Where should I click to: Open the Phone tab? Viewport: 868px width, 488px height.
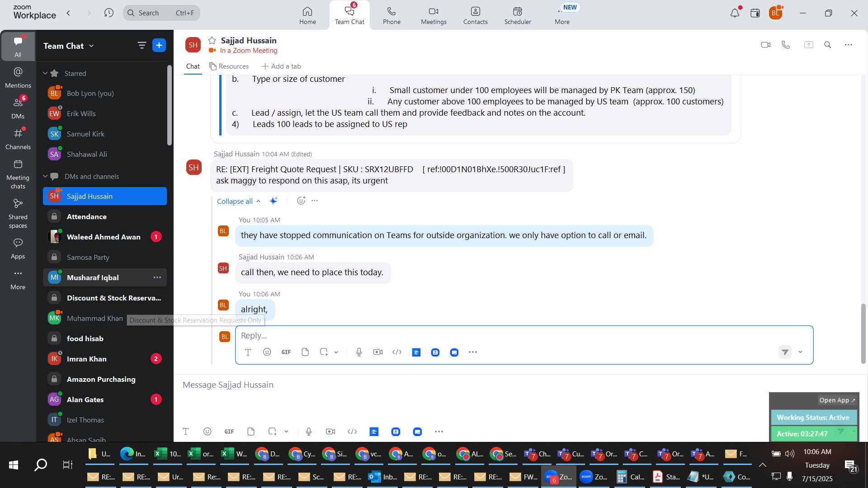tap(392, 15)
